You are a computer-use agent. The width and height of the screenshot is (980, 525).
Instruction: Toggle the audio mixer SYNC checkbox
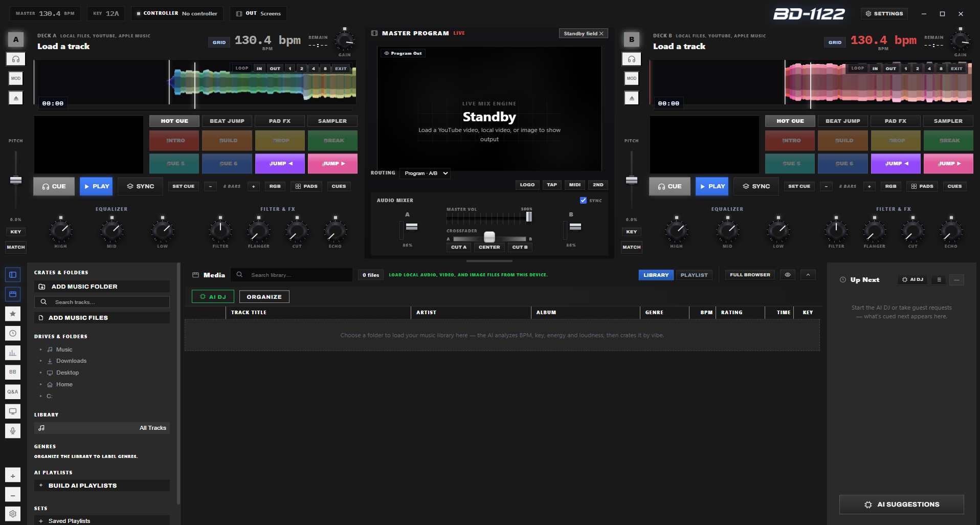(583, 201)
